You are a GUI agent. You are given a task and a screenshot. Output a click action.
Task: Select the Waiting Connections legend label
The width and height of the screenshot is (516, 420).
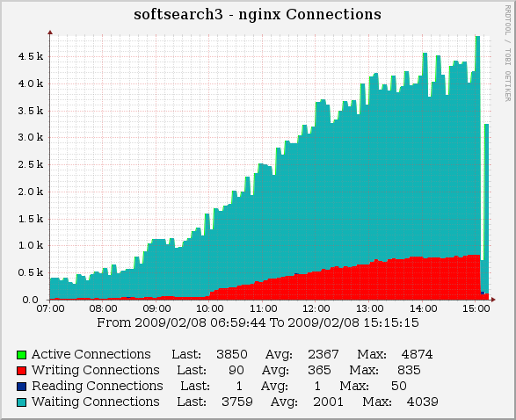(96, 402)
